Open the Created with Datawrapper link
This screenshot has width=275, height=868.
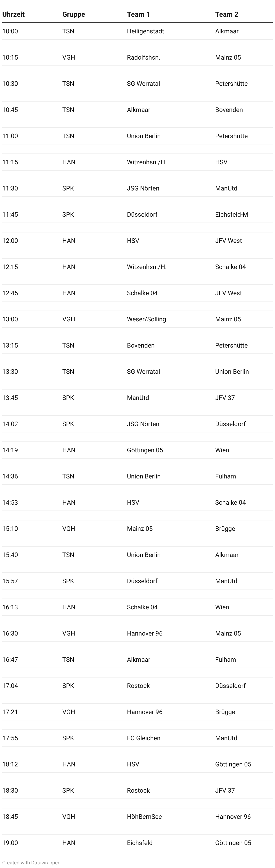[x=31, y=863]
